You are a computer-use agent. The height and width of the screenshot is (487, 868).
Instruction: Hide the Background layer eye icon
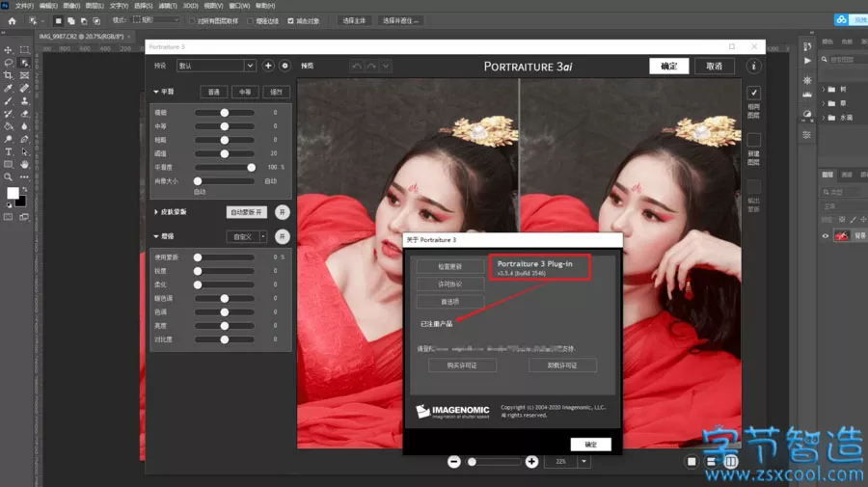click(x=826, y=235)
